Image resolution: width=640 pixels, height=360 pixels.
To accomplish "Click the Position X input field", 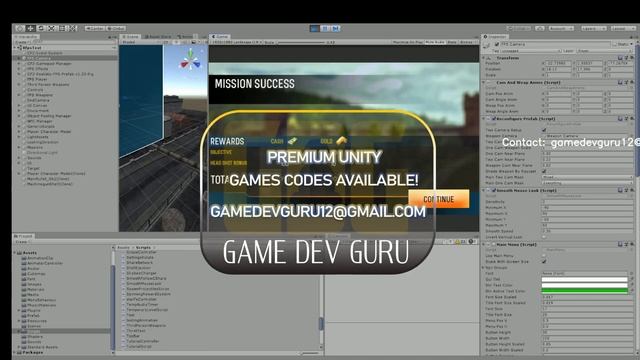I will (558, 63).
